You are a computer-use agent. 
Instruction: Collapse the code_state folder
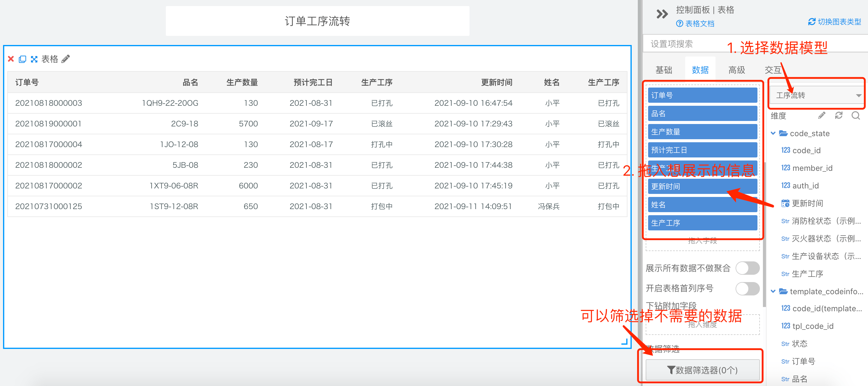click(x=773, y=133)
